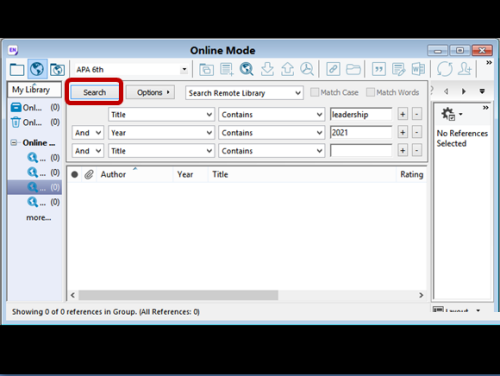Viewport: 500px width, 376px height.
Task: Sort references by the Author column header
Action: click(113, 174)
